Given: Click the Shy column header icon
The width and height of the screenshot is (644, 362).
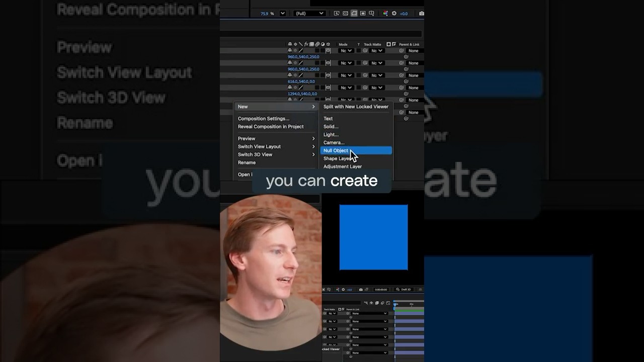Looking at the screenshot, I should [290, 44].
